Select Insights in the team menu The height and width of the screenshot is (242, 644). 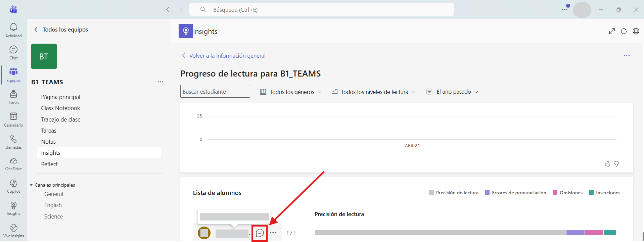pos(99,153)
